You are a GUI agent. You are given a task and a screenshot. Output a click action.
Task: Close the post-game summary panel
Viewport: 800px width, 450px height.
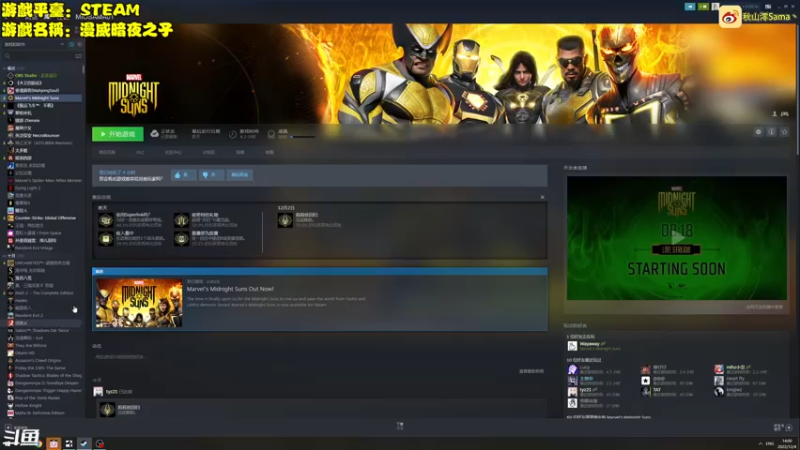[x=542, y=197]
